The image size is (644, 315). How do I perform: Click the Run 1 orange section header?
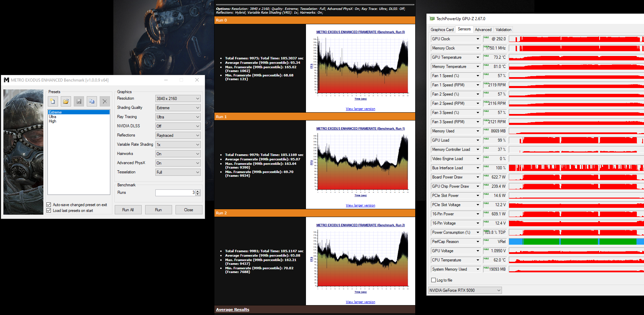coord(315,117)
